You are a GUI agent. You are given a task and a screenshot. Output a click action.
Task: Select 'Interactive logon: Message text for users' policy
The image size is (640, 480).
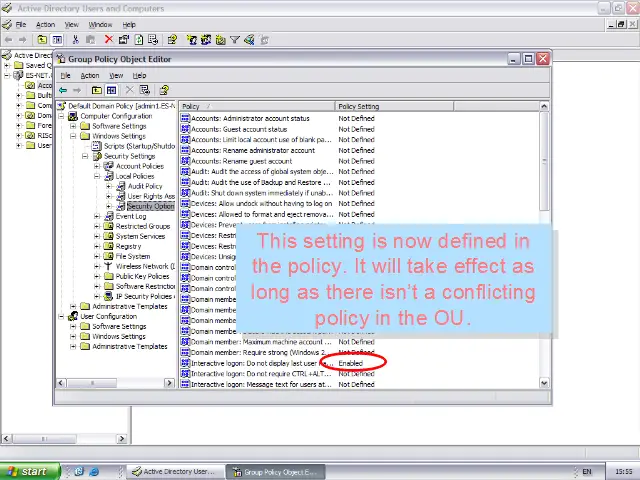(x=256, y=384)
